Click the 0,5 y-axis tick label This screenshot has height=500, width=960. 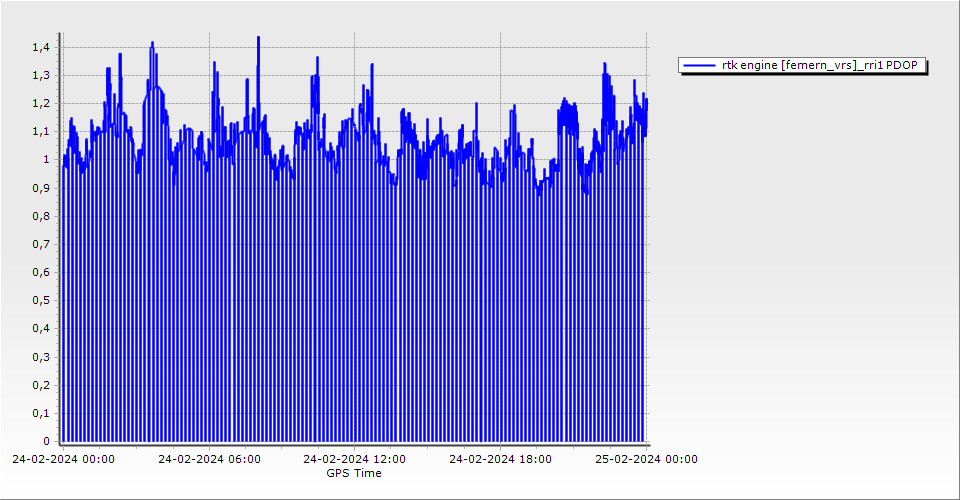(x=40, y=300)
